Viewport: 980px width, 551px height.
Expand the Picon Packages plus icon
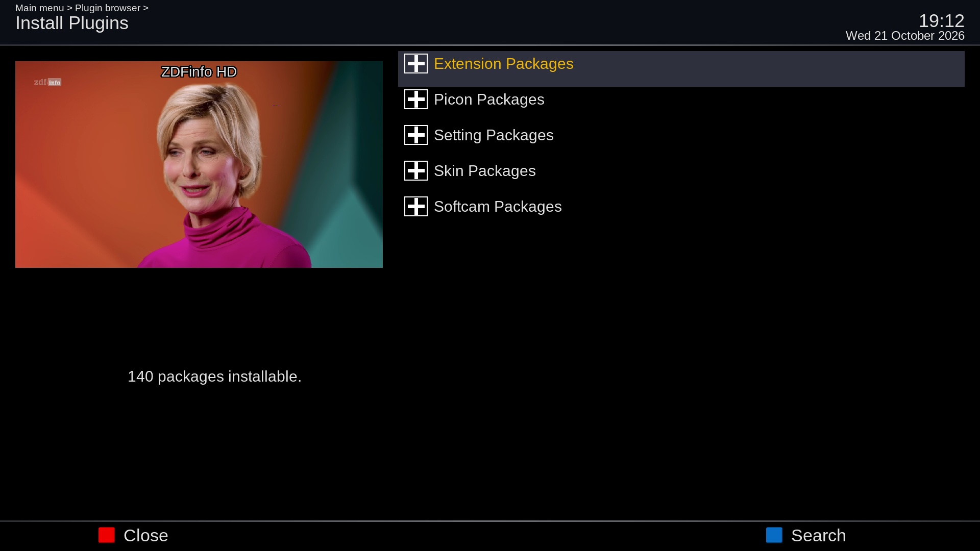pyautogui.click(x=415, y=99)
